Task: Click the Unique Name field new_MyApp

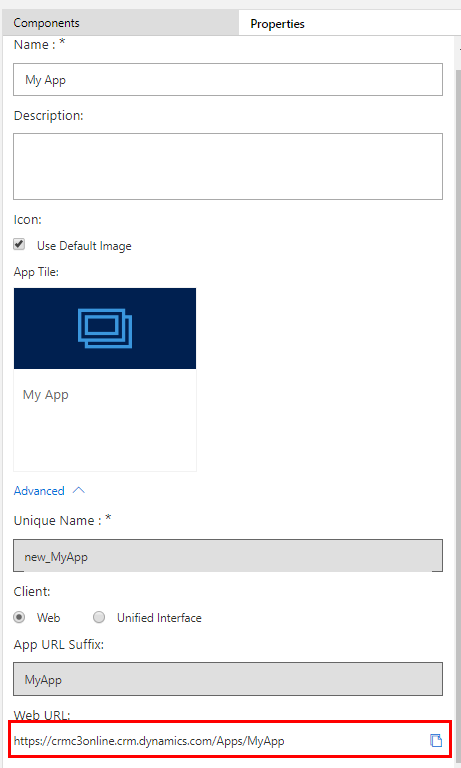Action: click(228, 556)
